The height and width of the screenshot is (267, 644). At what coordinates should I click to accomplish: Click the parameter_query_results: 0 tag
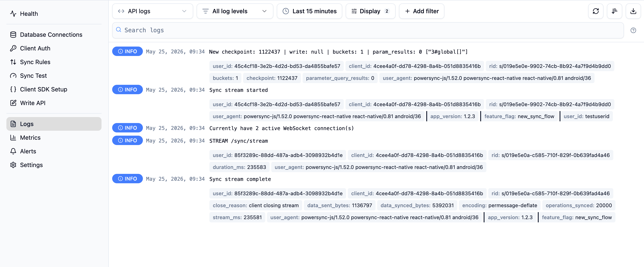[x=340, y=78]
